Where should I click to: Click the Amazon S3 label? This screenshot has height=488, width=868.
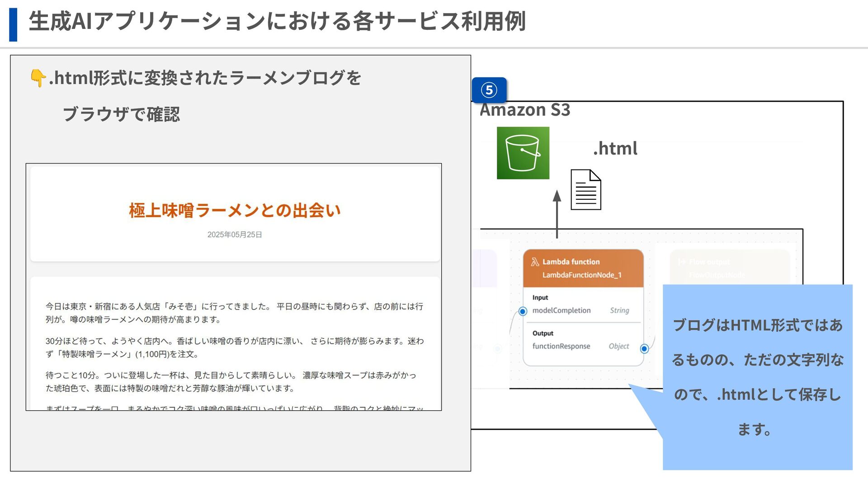click(524, 110)
